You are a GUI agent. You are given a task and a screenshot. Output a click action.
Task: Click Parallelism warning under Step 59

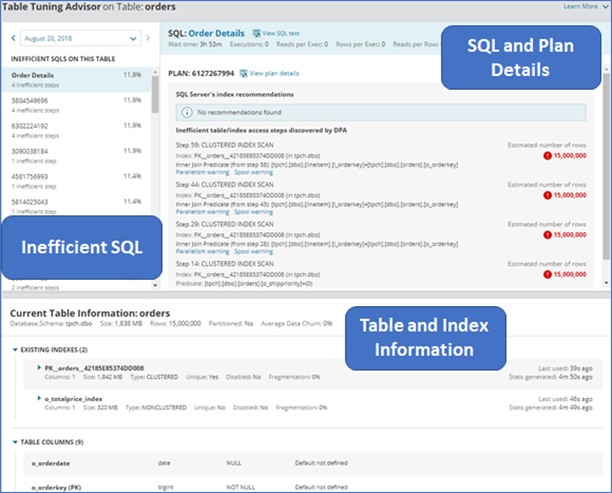coord(202,172)
